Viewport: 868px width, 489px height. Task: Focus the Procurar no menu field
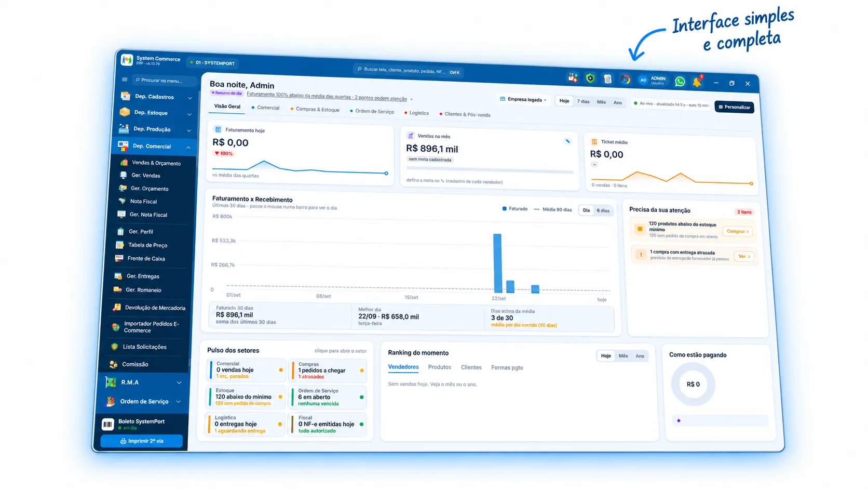165,81
